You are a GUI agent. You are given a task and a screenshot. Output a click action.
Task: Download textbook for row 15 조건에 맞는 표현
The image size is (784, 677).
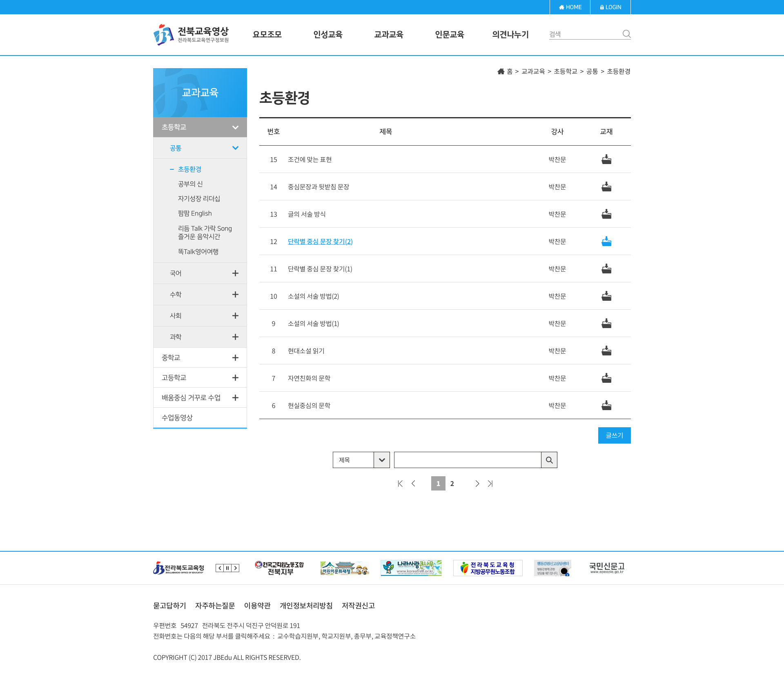[x=606, y=159]
